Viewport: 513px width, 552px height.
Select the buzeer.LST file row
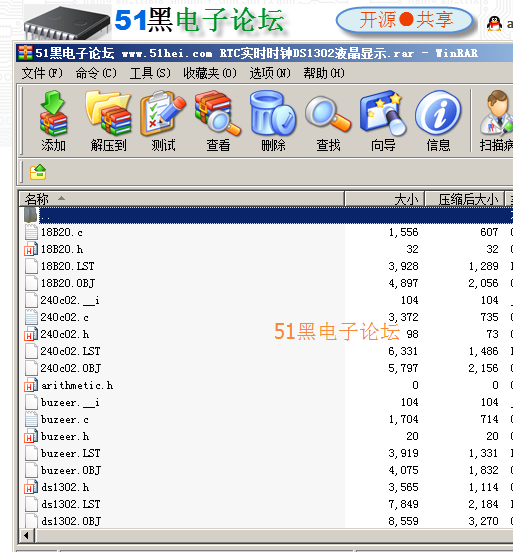point(267,453)
